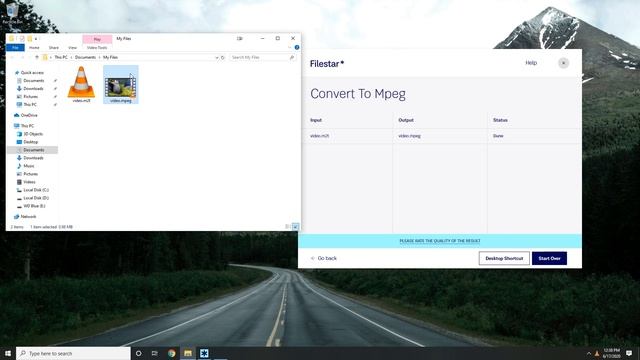Image resolution: width=640 pixels, height=360 pixels.
Task: Click the Explorer help question mark icon
Action: (297, 47)
